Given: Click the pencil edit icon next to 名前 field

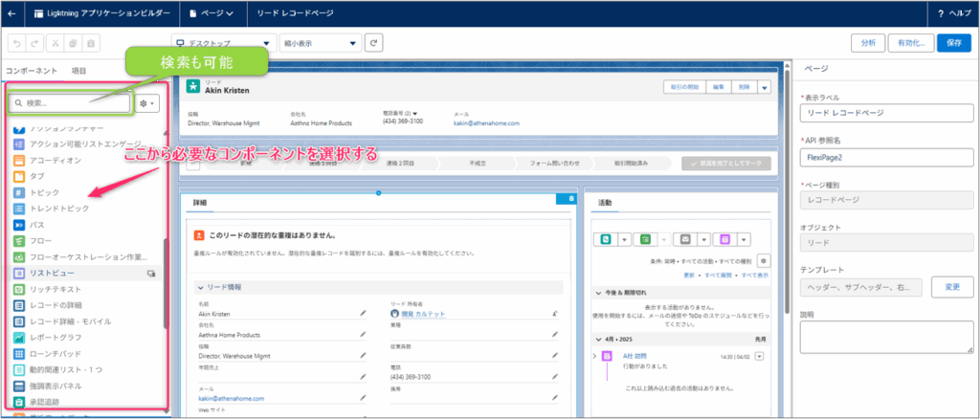Looking at the screenshot, I should coord(363,312).
